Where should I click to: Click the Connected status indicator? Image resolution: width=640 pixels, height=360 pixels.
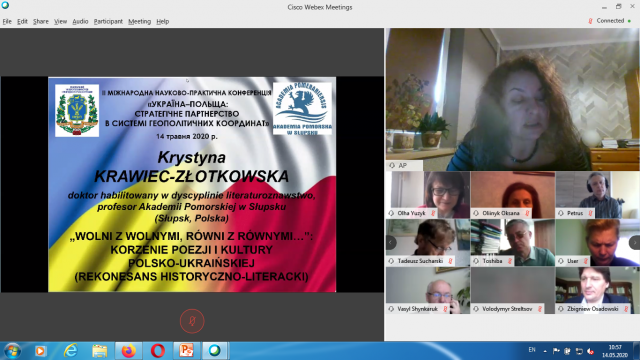610,20
